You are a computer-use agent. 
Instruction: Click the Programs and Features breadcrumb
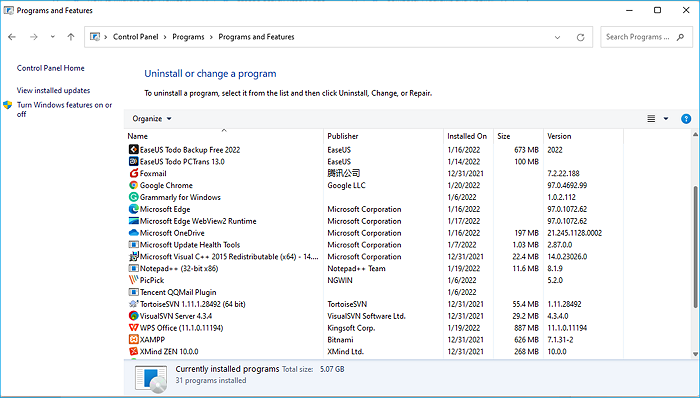tap(256, 37)
